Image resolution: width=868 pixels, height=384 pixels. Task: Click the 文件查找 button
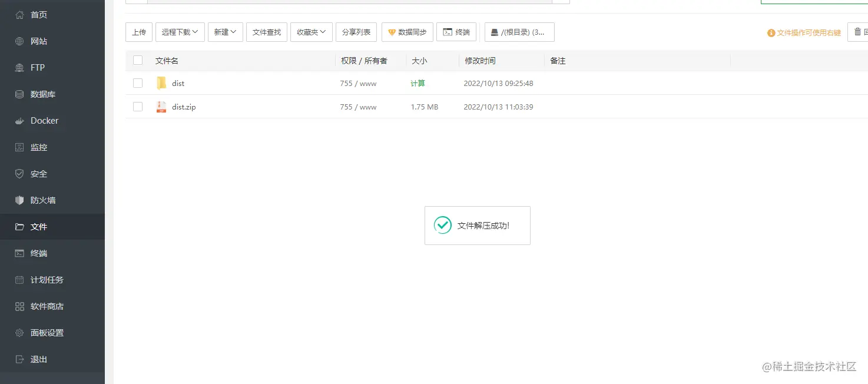[x=267, y=32]
